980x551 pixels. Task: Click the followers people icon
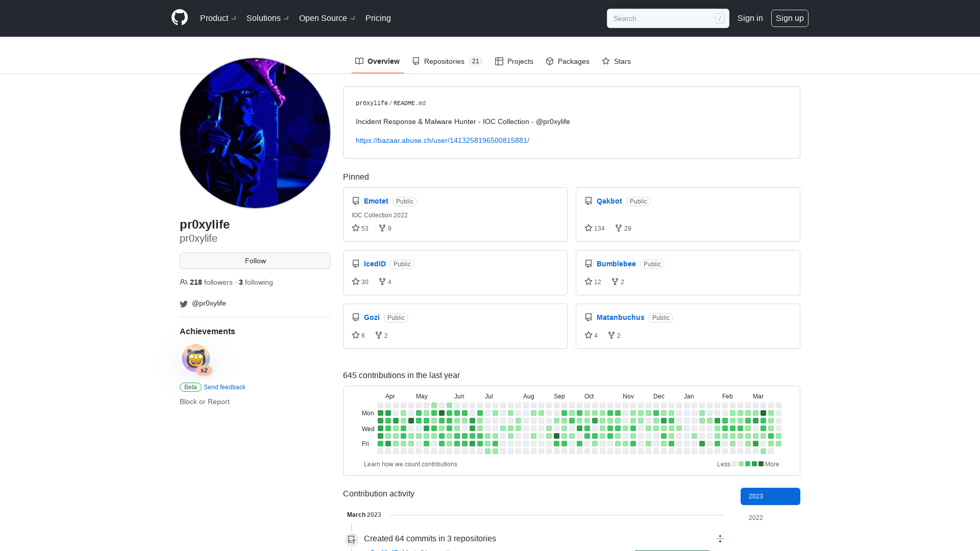coord(184,282)
